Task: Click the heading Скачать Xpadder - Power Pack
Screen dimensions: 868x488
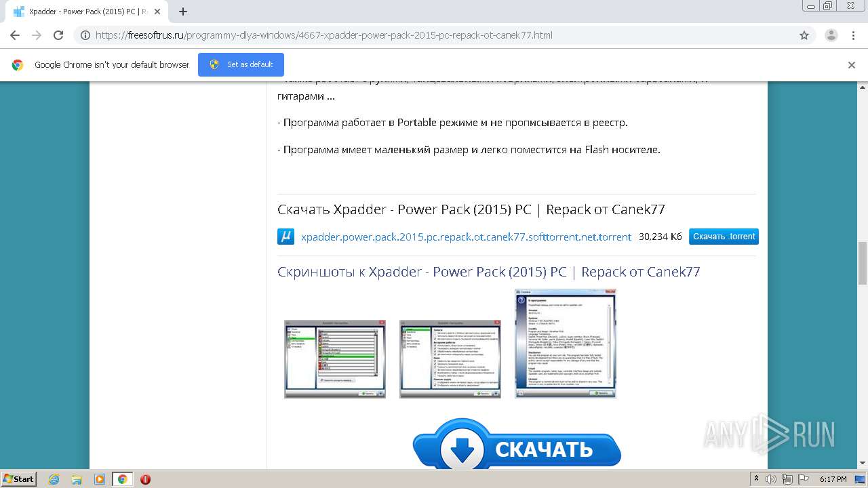Action: pos(471,209)
